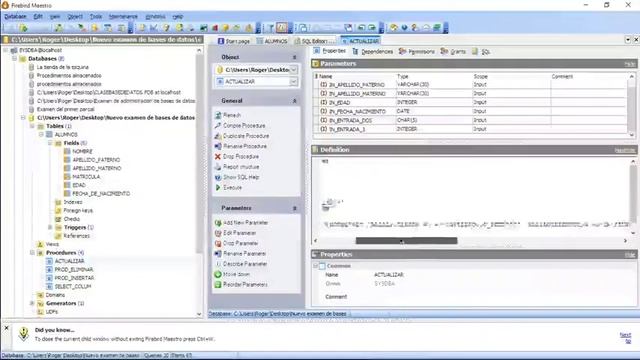The height and width of the screenshot is (360, 640).
Task: Expand the Generators node
Action: point(32,303)
